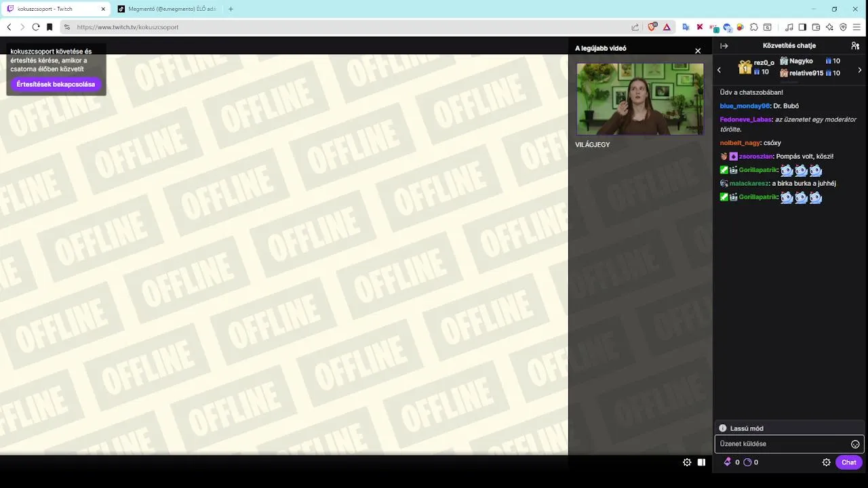Open Brave VPN shield icon
This screenshot has width=868, height=488.
pyautogui.click(x=843, y=27)
